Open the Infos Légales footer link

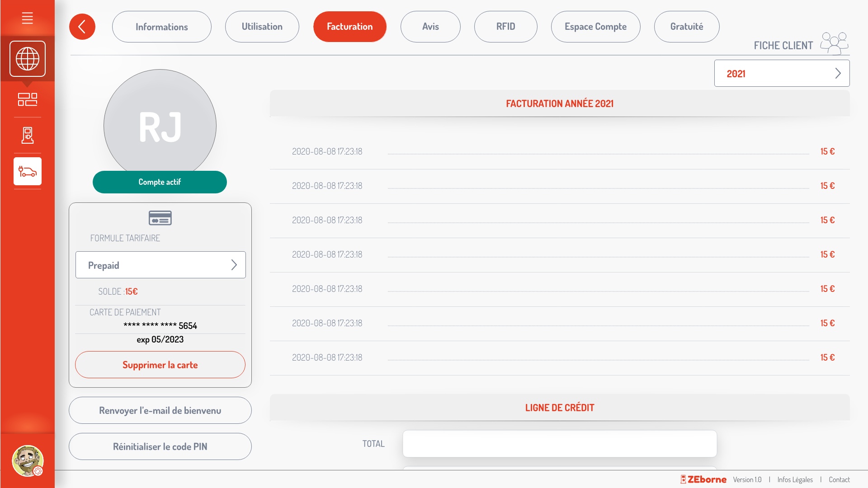click(795, 479)
